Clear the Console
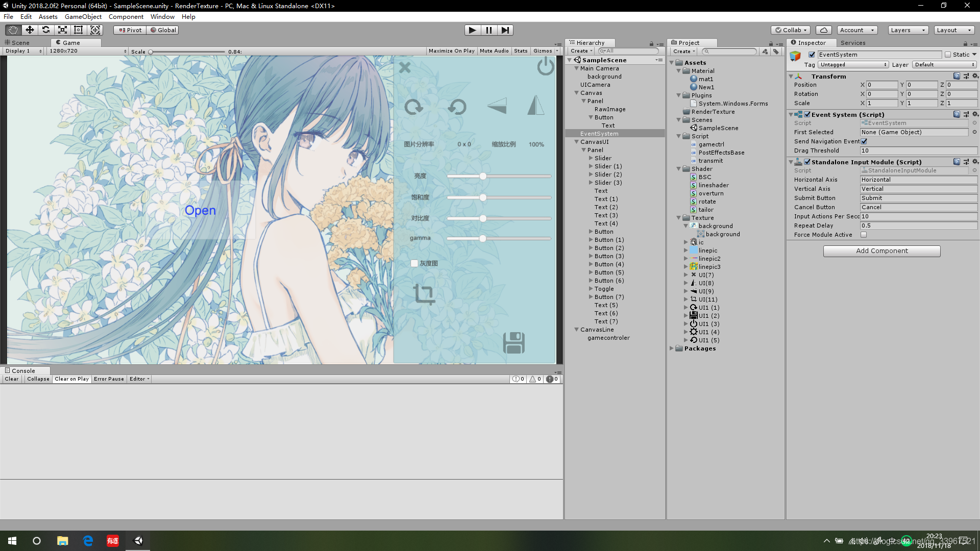The image size is (980, 551). click(12, 379)
